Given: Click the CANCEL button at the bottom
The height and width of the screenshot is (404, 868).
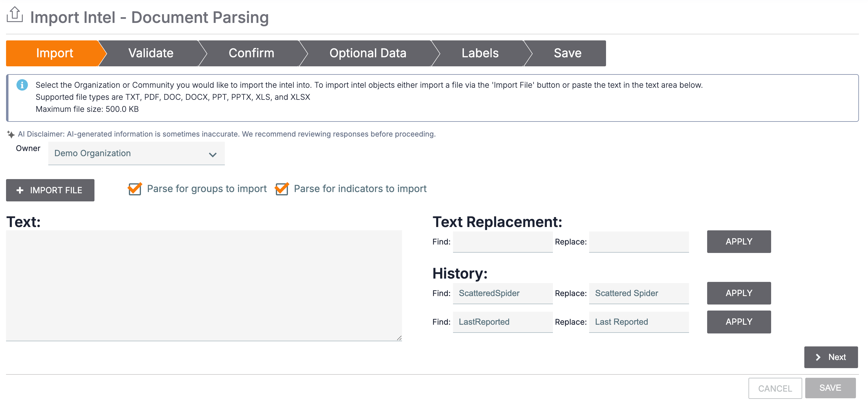Looking at the screenshot, I should tap(775, 388).
